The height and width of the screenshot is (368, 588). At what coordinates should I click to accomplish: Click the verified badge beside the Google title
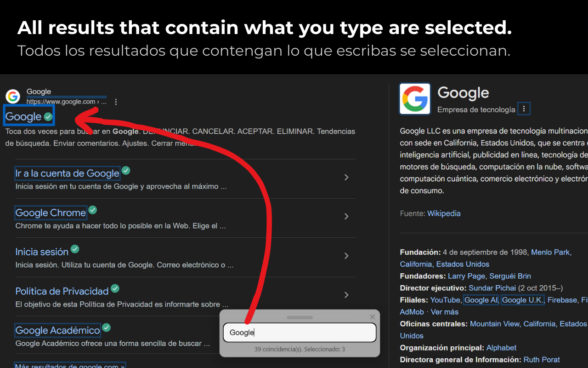48,117
